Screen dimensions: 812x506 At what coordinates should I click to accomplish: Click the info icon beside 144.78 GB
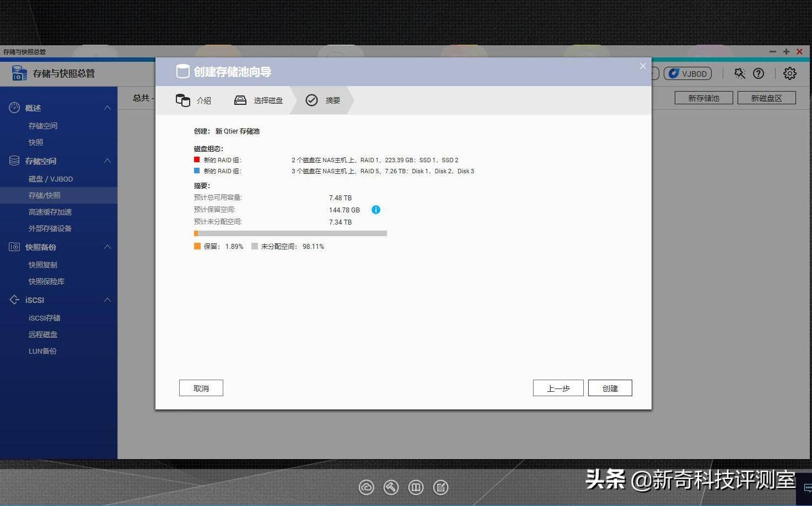376,210
